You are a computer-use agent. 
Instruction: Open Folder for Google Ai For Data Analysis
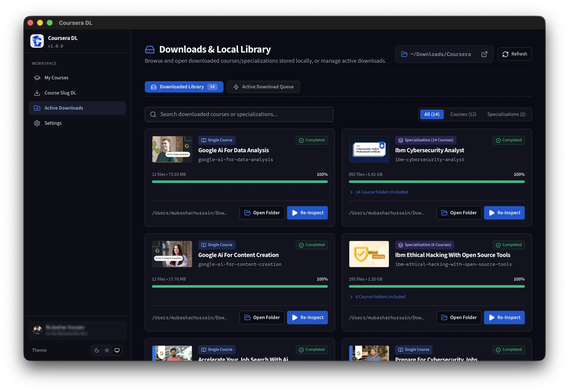262,213
